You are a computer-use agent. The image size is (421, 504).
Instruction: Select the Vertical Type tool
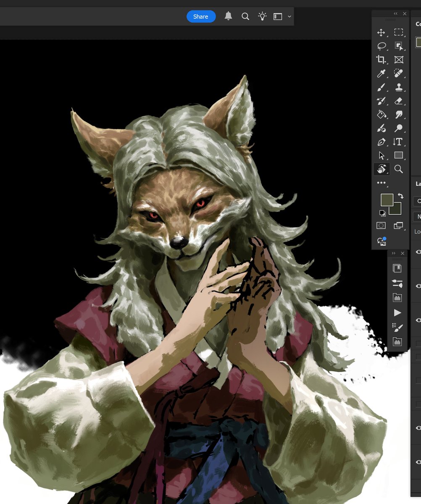[398, 142]
